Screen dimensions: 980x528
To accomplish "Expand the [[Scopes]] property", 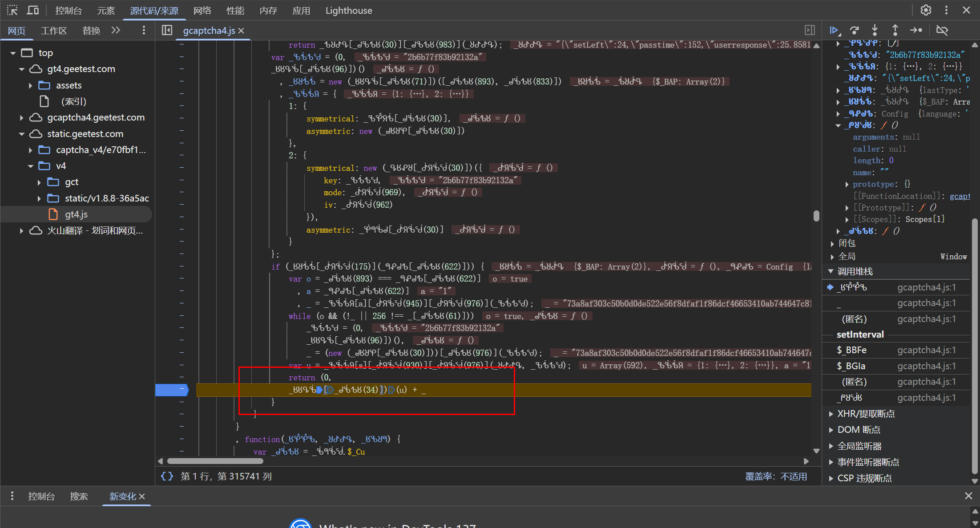I will point(847,219).
